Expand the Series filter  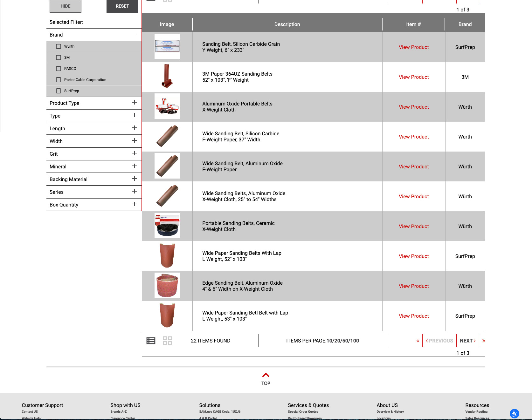tap(135, 191)
